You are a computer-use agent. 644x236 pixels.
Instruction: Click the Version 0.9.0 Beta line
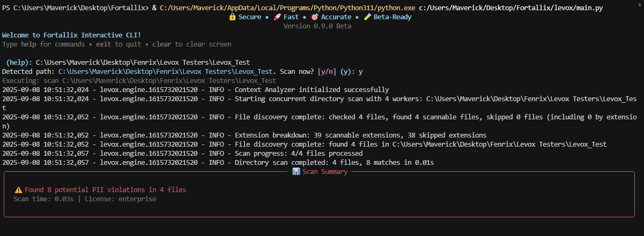(x=317, y=26)
